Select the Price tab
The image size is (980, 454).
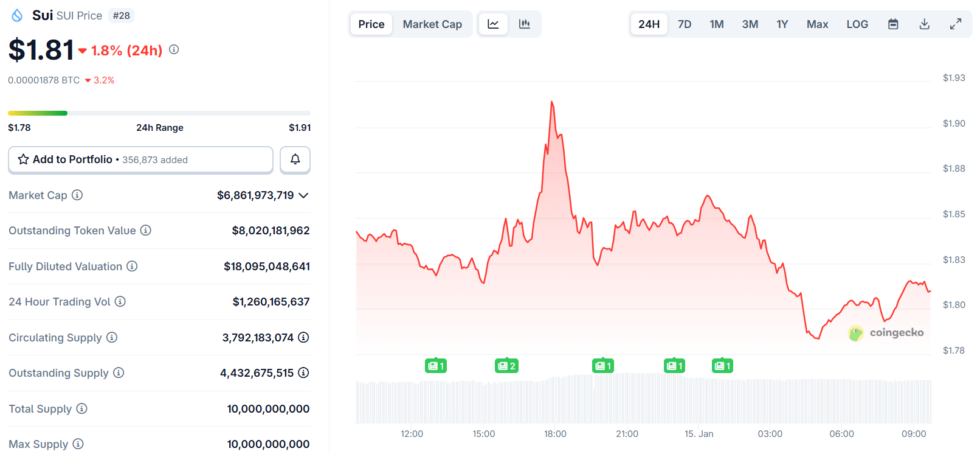[371, 24]
